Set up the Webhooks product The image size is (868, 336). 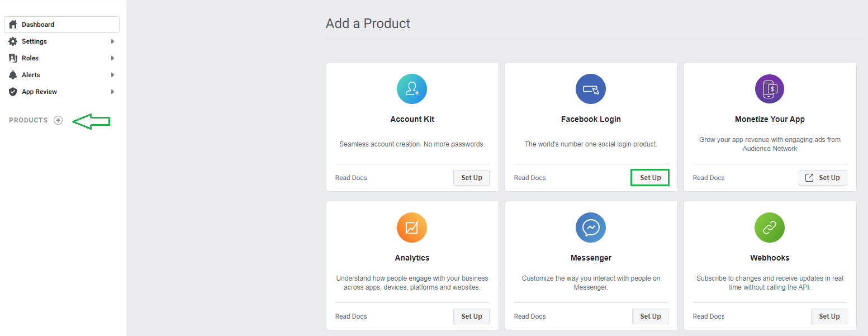tap(829, 316)
